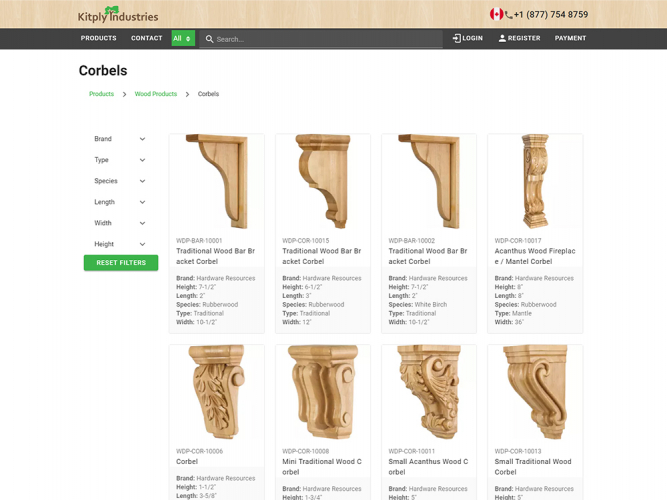
Task: Expand the Width filter
Action: coord(120,223)
